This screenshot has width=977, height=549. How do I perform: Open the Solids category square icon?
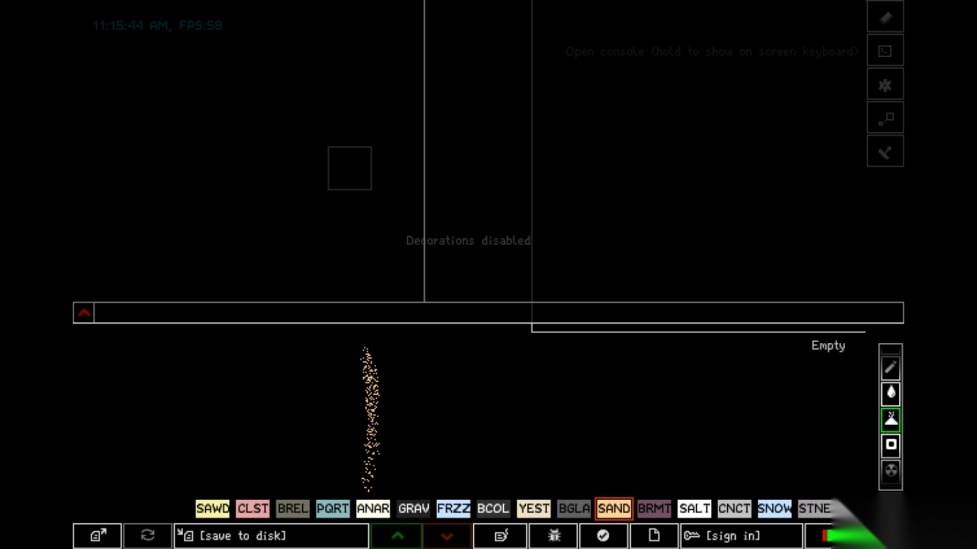coord(890,444)
